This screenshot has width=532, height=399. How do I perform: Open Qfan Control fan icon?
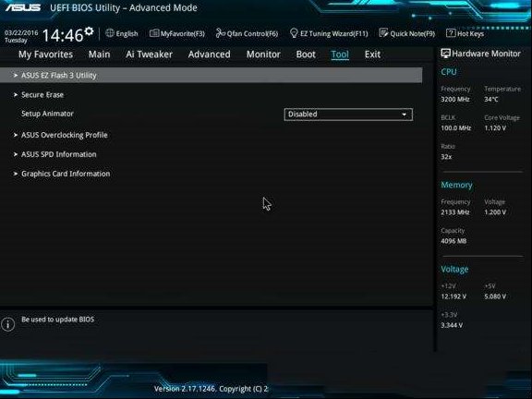pyautogui.click(x=220, y=33)
